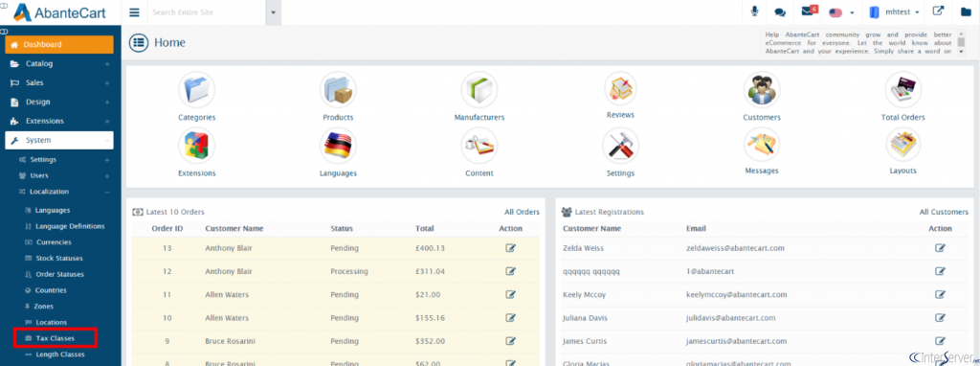Open the Content dashboard icon
This screenshot has width=980, height=366.
479,146
